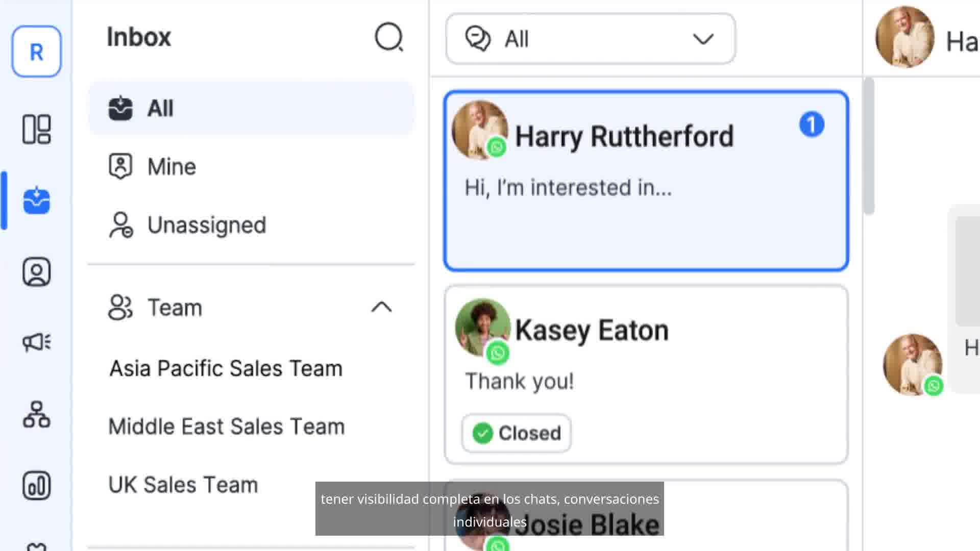Screen dimensions: 980x551
Task: Click the Team section header label
Action: click(x=175, y=308)
